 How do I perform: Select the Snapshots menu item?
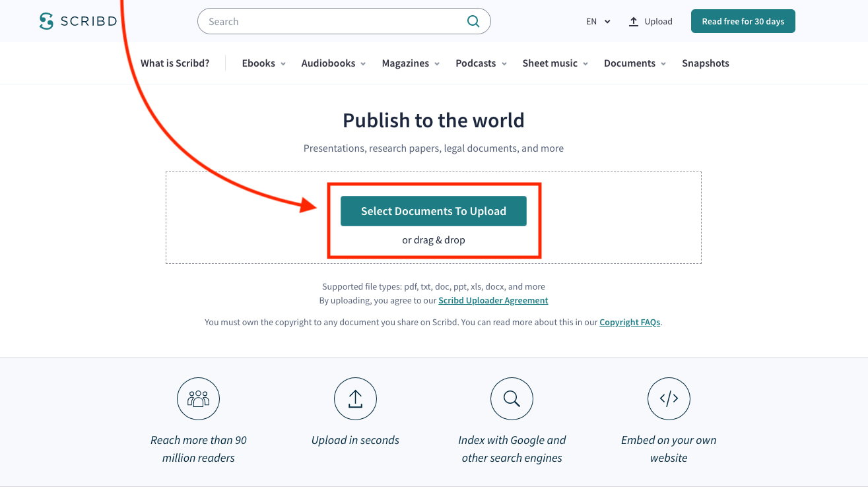[x=706, y=63]
